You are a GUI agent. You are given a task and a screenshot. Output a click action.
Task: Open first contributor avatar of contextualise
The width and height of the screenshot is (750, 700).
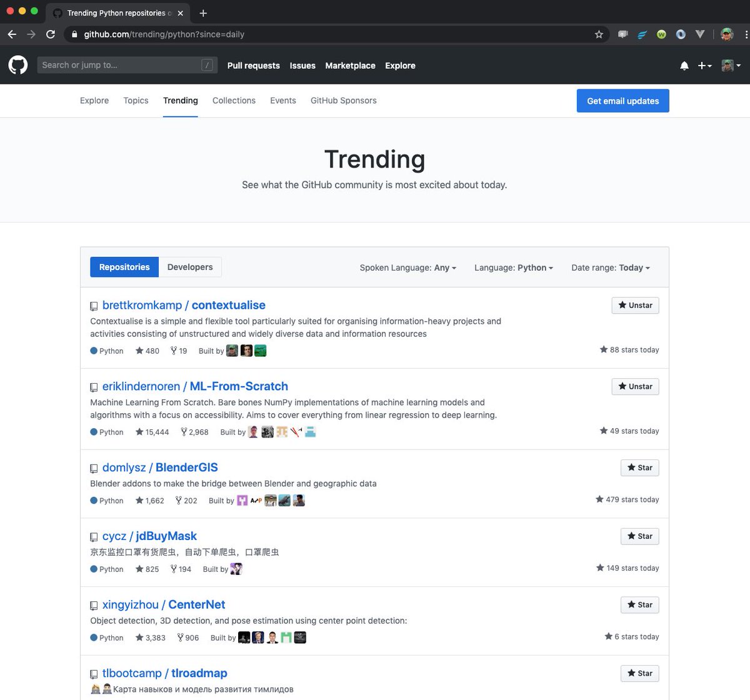[232, 351]
